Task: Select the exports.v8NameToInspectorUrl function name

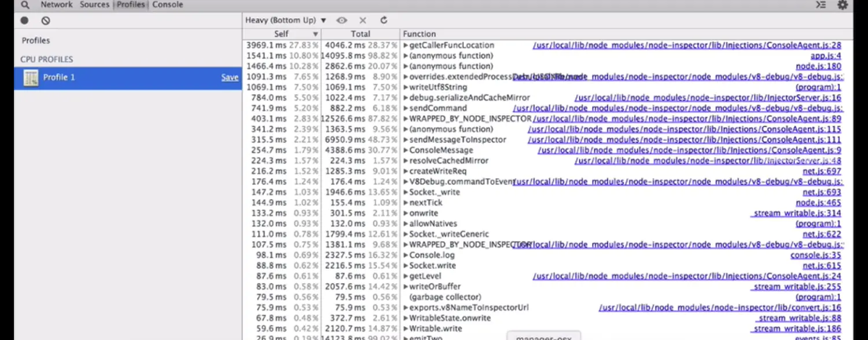Action: tap(469, 308)
